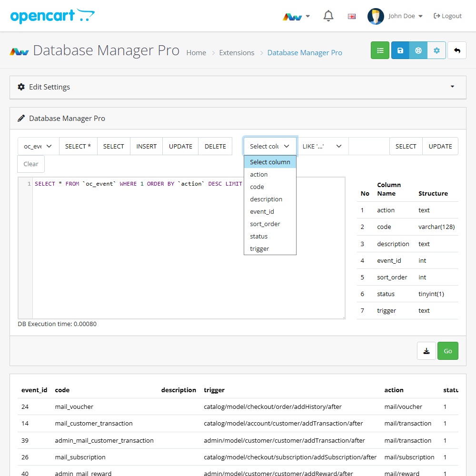This screenshot has height=476, width=476.
Task: Click the OpenCart logo
Action: point(52,16)
